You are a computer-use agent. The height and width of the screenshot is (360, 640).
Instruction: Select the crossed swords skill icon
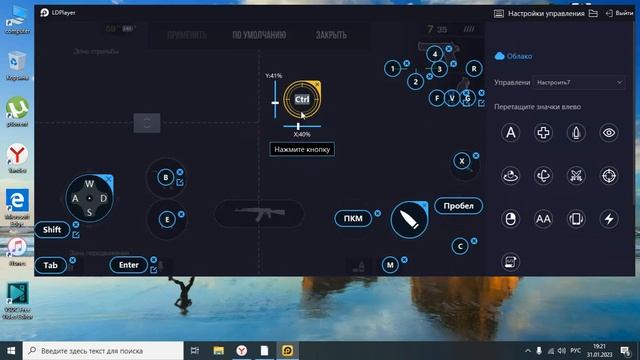pyautogui.click(x=576, y=176)
